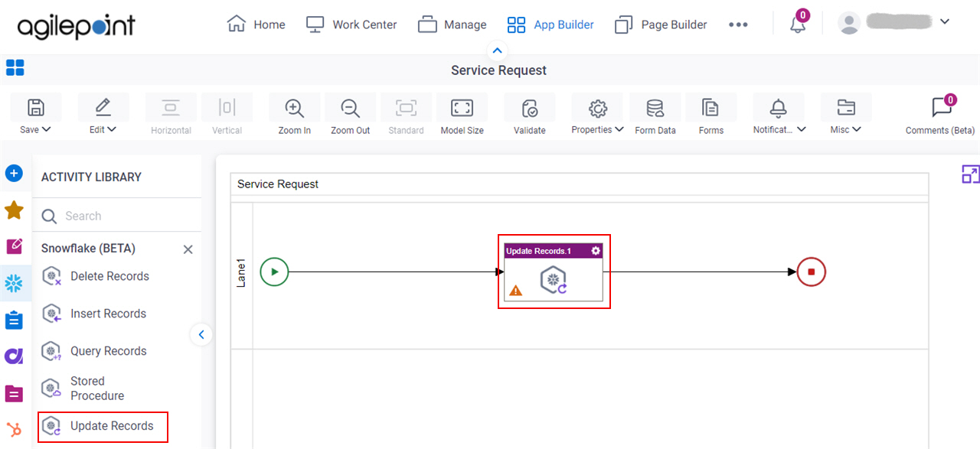Screen dimensions: 980x449
Task: Click the HubSpot orange sidebar icon
Action: click(14, 429)
